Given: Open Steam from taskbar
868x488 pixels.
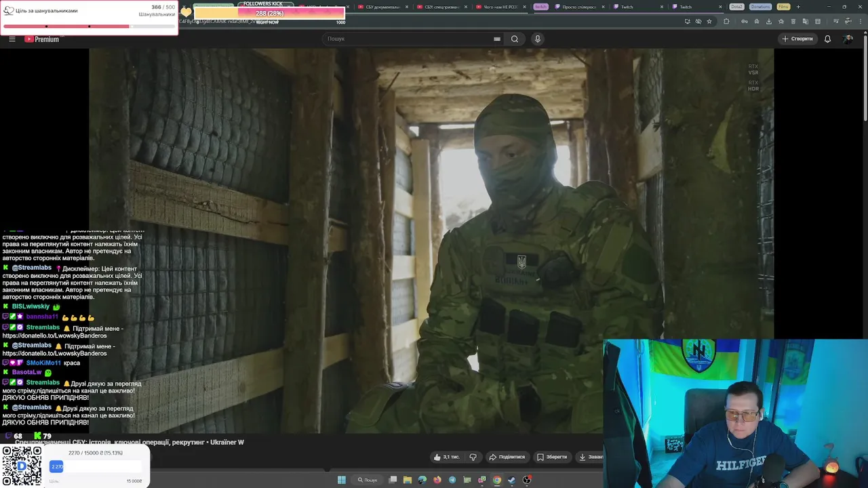Looking at the screenshot, I should pyautogui.click(x=512, y=480).
